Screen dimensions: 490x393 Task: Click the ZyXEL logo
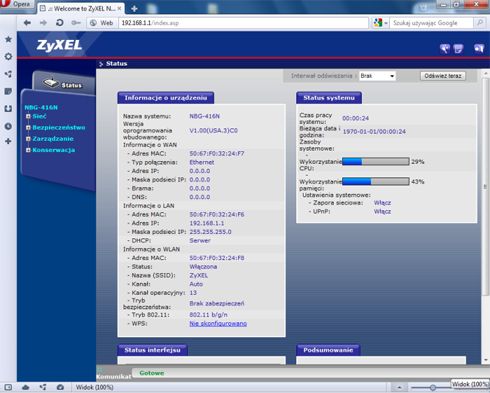click(59, 45)
